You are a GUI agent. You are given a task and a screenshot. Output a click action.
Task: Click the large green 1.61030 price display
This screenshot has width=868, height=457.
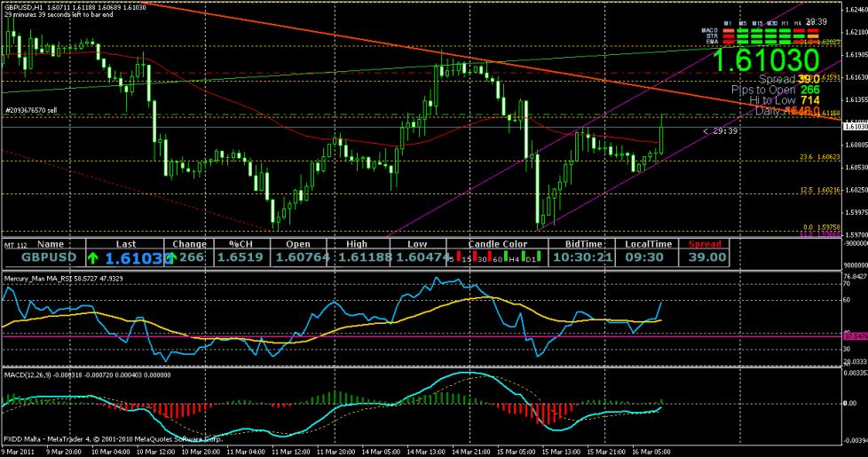[x=765, y=60]
